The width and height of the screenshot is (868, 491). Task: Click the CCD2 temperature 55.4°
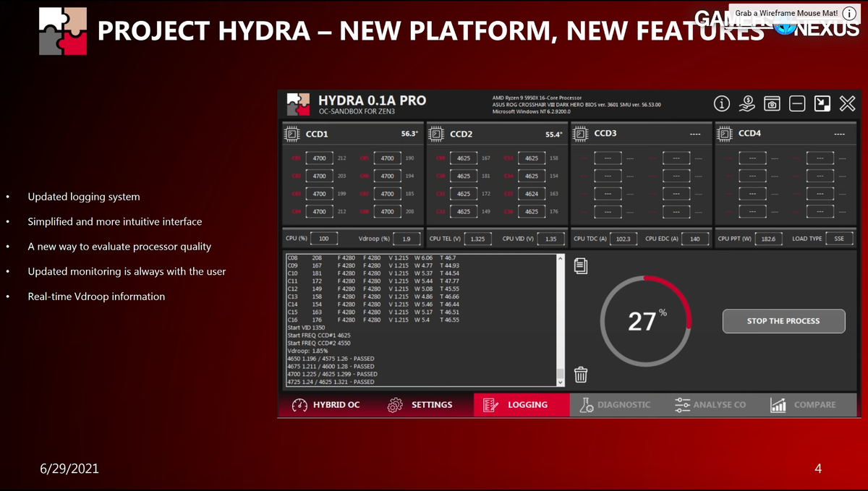(x=554, y=135)
